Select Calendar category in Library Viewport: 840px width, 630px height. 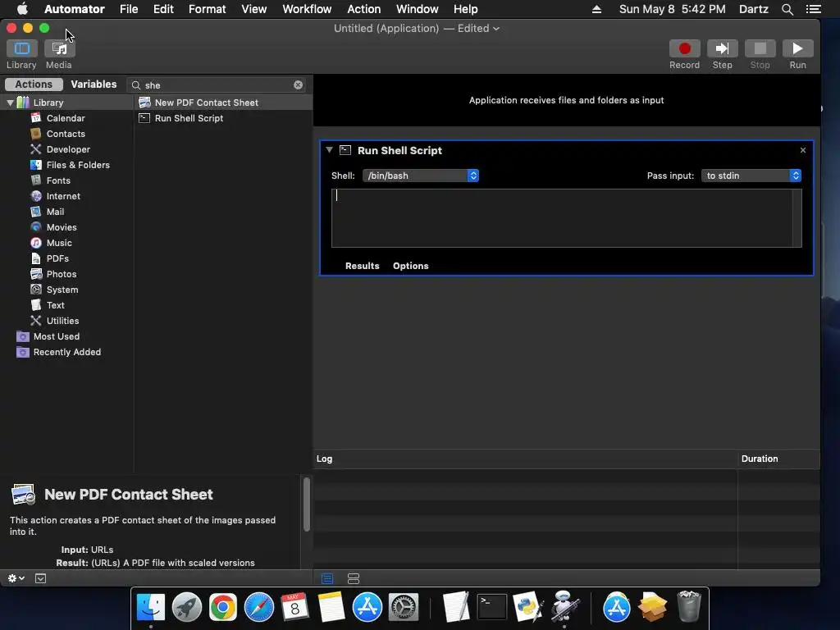[x=66, y=118]
